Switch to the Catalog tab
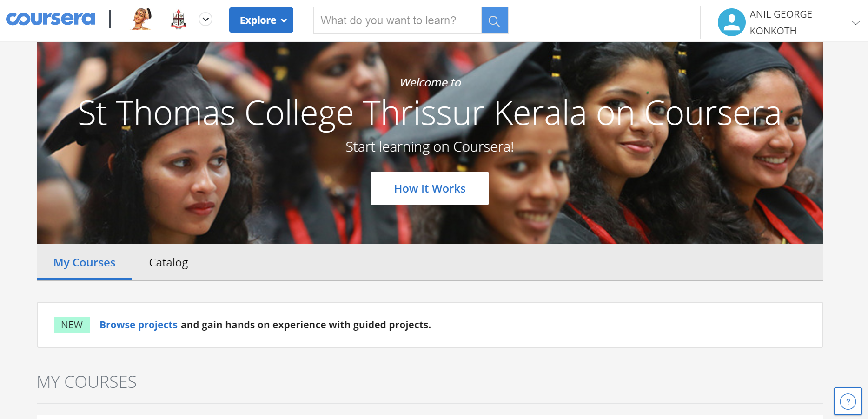Screen dimensions: 868x419 point(168,263)
